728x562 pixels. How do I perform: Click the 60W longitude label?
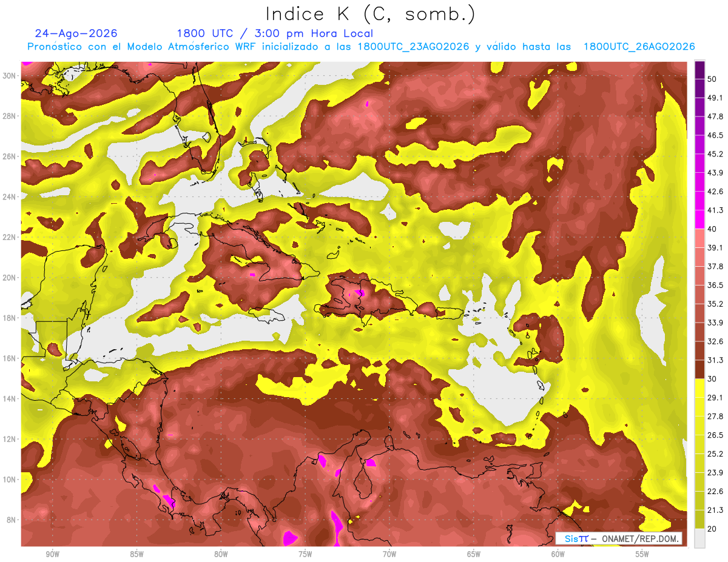558,555
